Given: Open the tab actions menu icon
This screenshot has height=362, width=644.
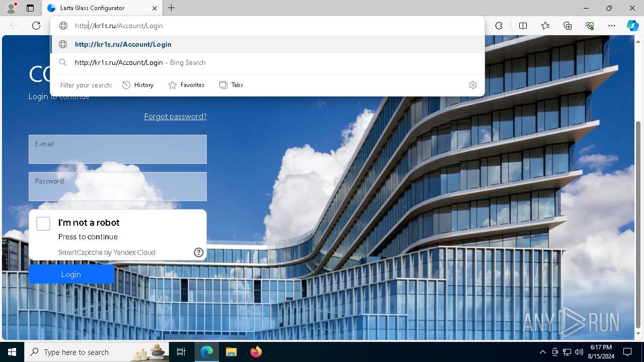Looking at the screenshot, I should tap(30, 8).
